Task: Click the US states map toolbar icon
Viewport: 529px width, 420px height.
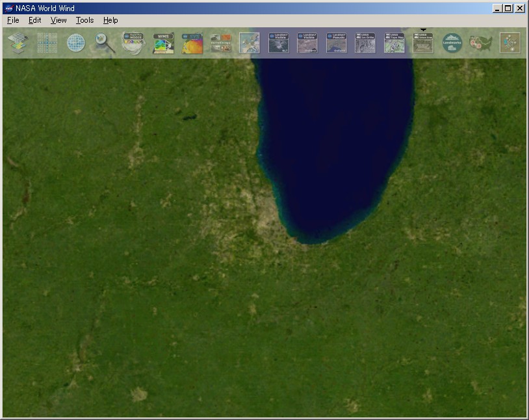Action: click(x=480, y=43)
